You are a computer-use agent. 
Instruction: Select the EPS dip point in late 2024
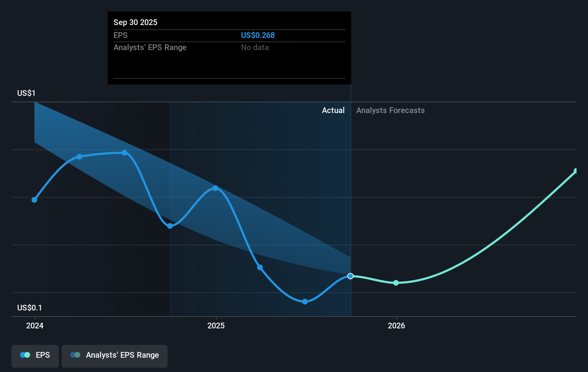[169, 226]
